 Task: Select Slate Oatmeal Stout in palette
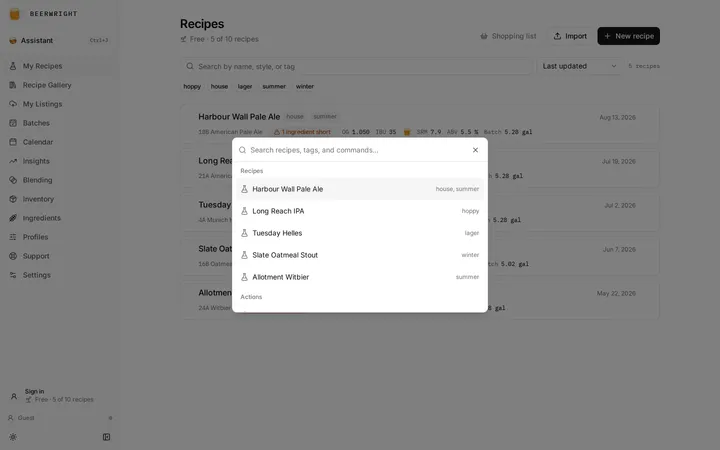360,255
